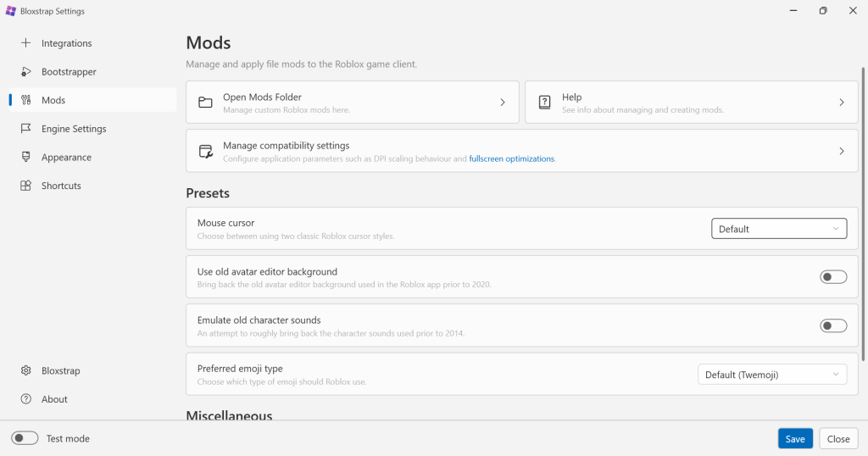Viewport: 868px width, 456px height.
Task: Click the Bootstrapper icon in sidebar
Action: [25, 71]
